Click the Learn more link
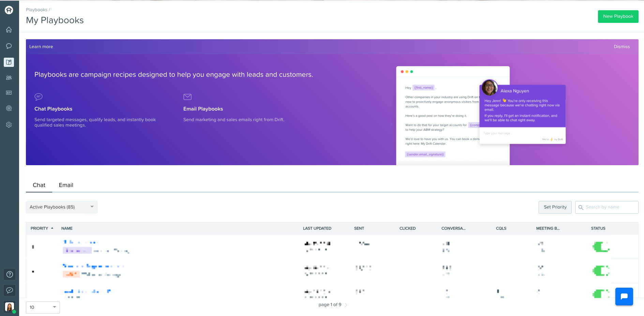 (41, 47)
